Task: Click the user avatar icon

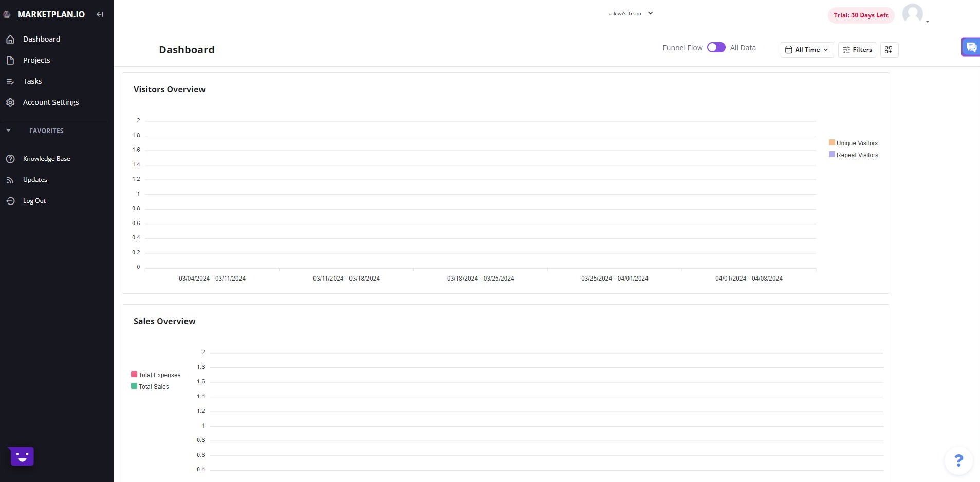Action: (913, 14)
